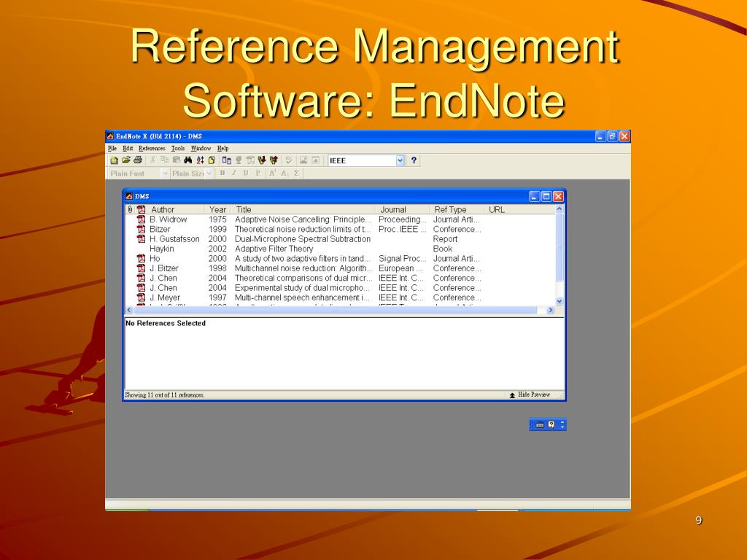Select J. Bitzer 1998 reference
This screenshot has height=560, width=747.
340,268
